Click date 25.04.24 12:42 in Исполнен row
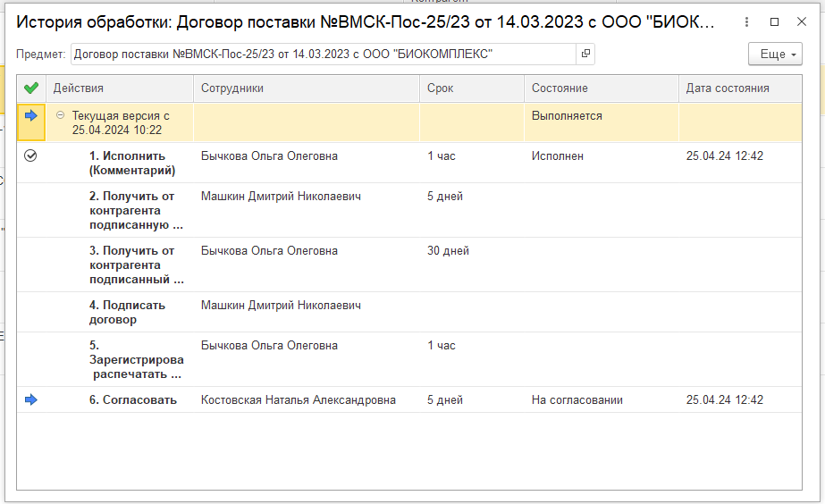The height and width of the screenshot is (504, 825). pos(724,155)
